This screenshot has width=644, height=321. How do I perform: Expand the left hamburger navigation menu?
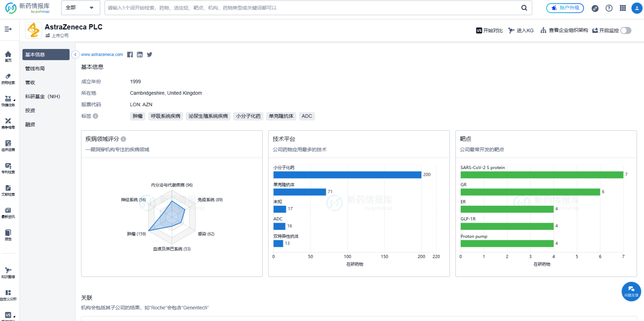tap(8, 29)
